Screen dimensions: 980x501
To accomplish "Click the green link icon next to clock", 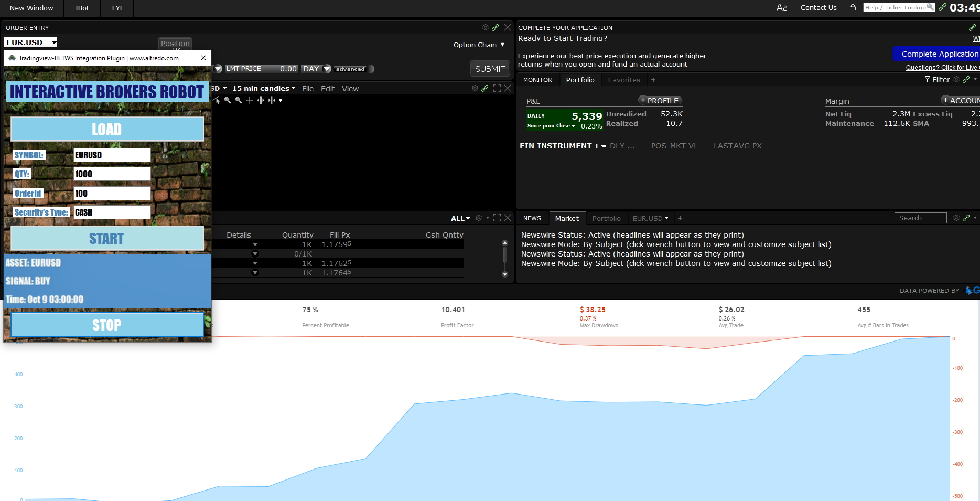I will [943, 7].
